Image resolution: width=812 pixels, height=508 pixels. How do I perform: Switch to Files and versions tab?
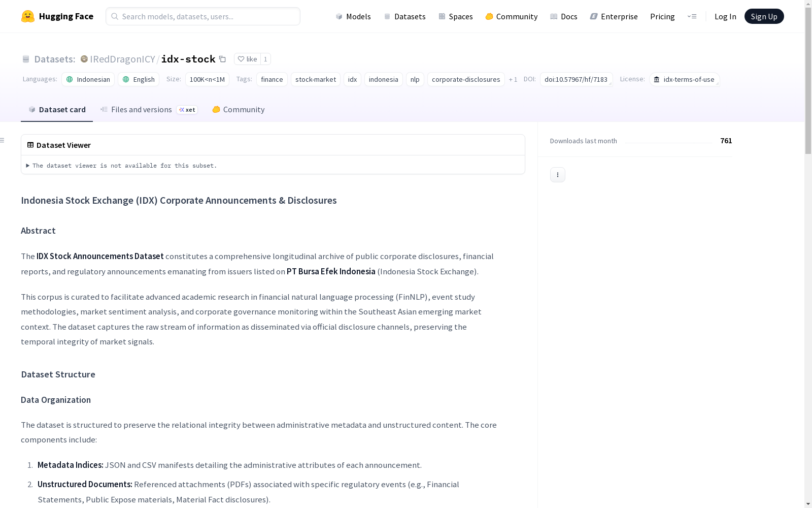click(149, 109)
